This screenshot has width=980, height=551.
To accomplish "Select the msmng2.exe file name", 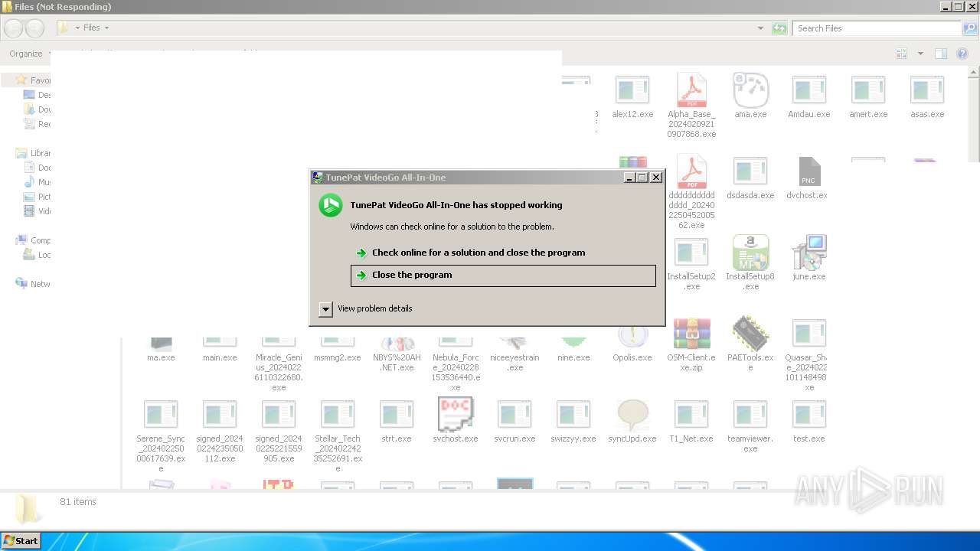I will coord(338,357).
